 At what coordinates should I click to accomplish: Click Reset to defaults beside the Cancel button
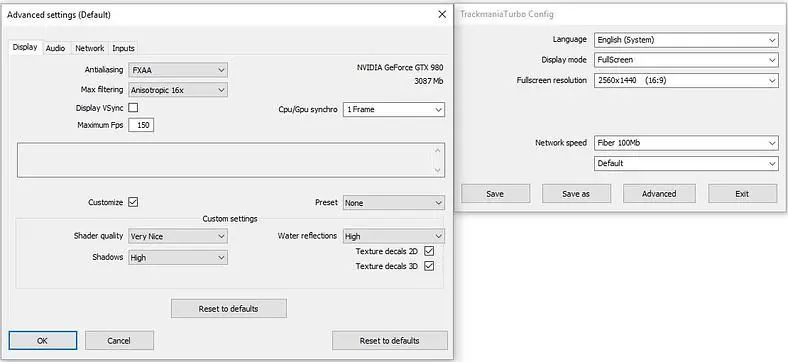pos(389,340)
